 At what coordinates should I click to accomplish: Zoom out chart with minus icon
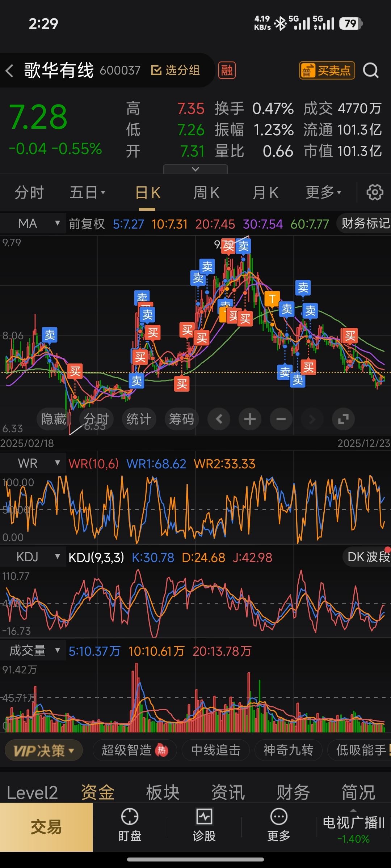pos(281,419)
